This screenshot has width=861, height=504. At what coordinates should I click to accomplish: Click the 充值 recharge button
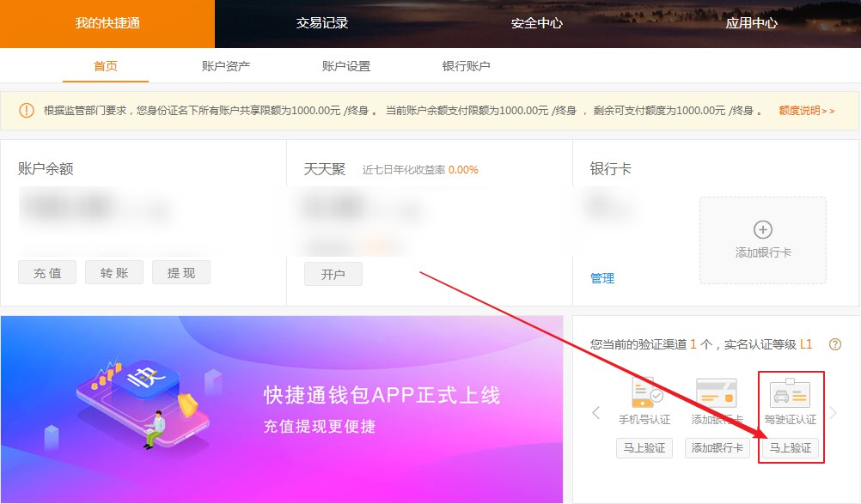tap(46, 272)
